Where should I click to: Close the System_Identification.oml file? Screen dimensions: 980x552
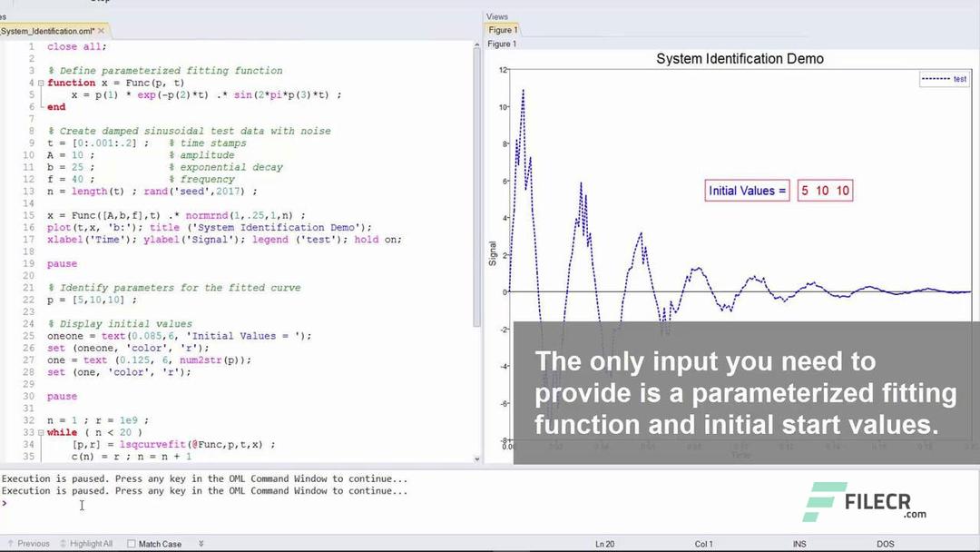tap(101, 29)
